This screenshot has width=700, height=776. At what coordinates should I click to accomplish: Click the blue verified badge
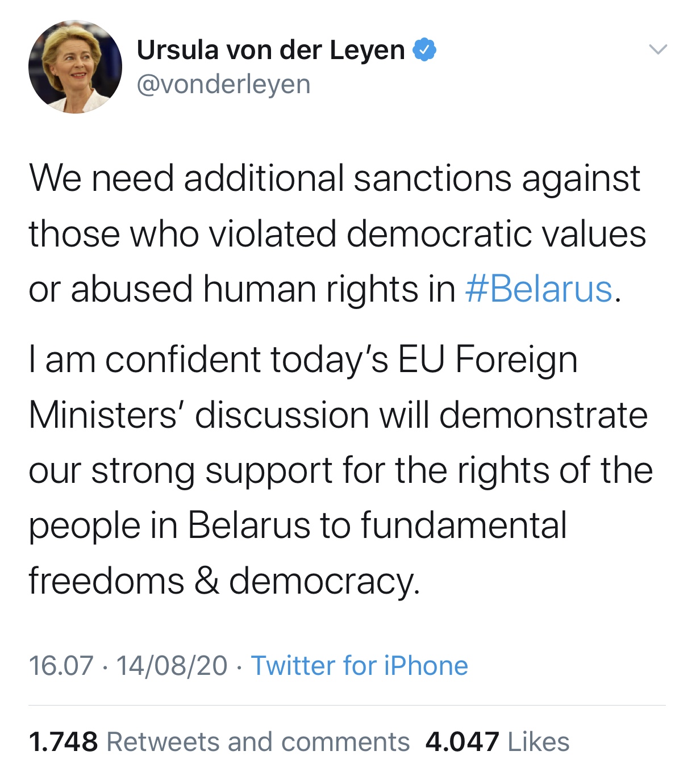[424, 50]
